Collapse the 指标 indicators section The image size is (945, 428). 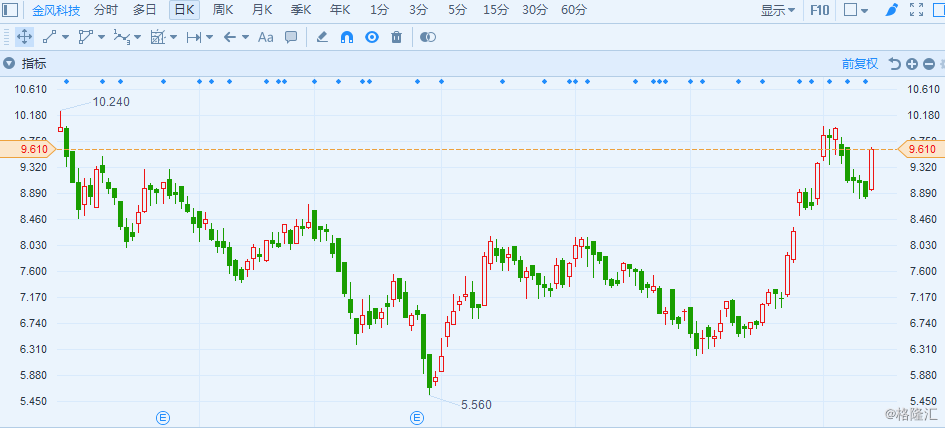click(8, 64)
